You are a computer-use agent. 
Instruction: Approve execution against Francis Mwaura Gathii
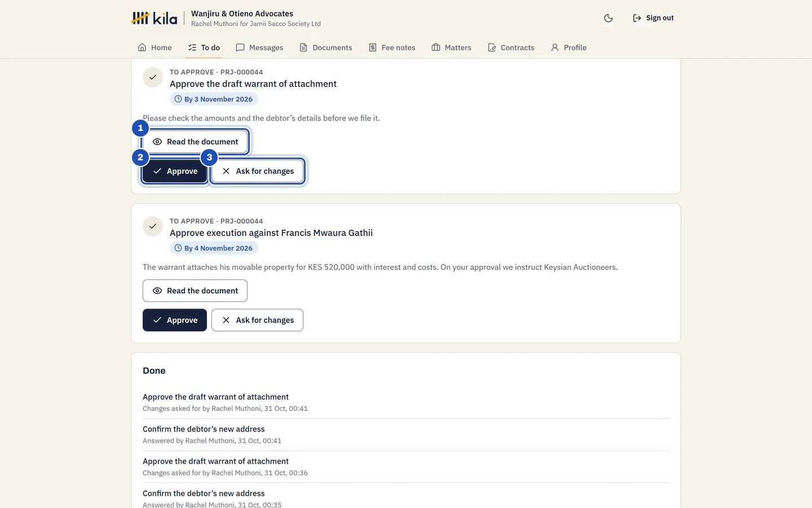point(175,320)
